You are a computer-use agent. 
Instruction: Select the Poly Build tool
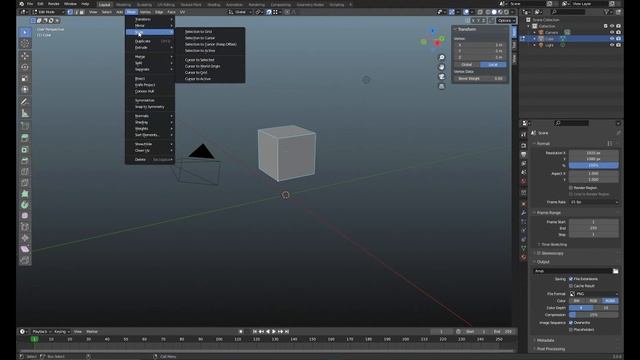point(25,193)
